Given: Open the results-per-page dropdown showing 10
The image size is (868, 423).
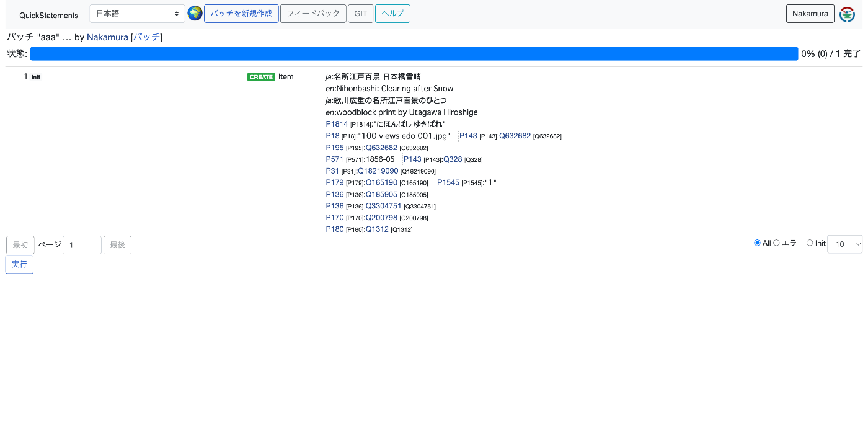Looking at the screenshot, I should click(x=844, y=244).
